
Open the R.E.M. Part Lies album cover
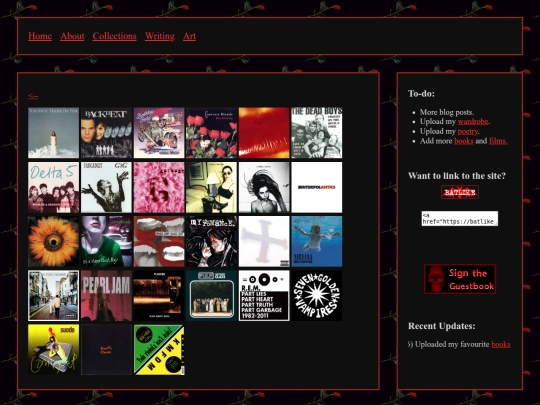(264, 295)
